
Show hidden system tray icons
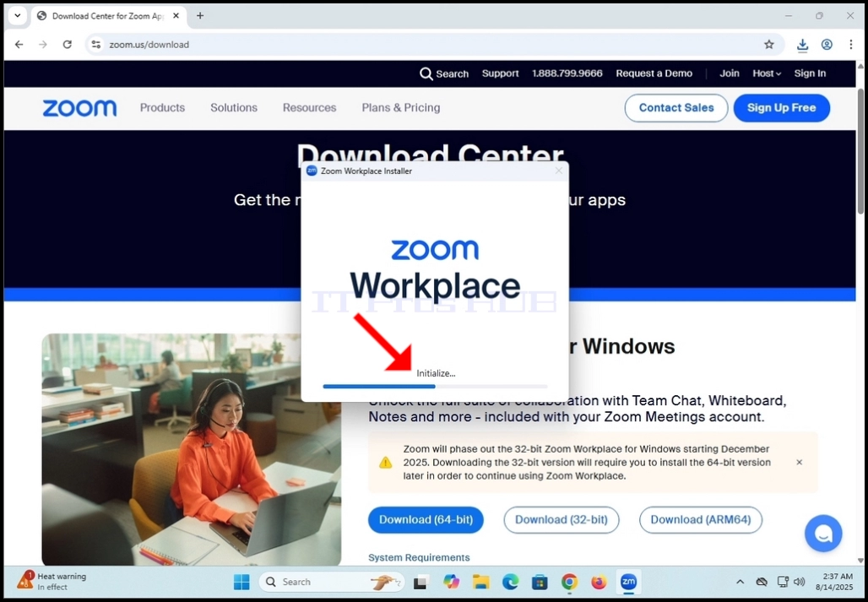click(x=740, y=582)
